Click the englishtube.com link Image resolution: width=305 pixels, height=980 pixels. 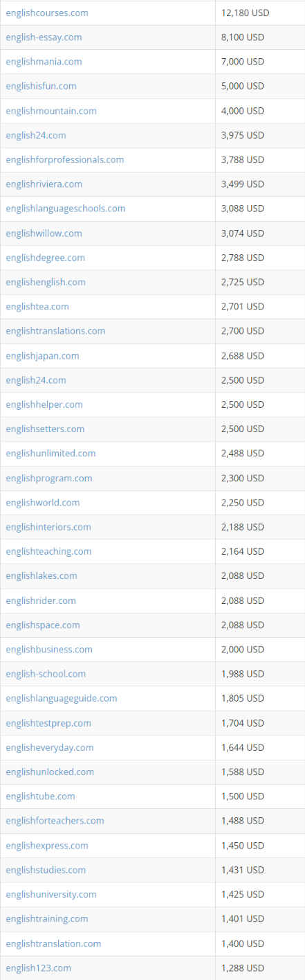pyautogui.click(x=40, y=796)
